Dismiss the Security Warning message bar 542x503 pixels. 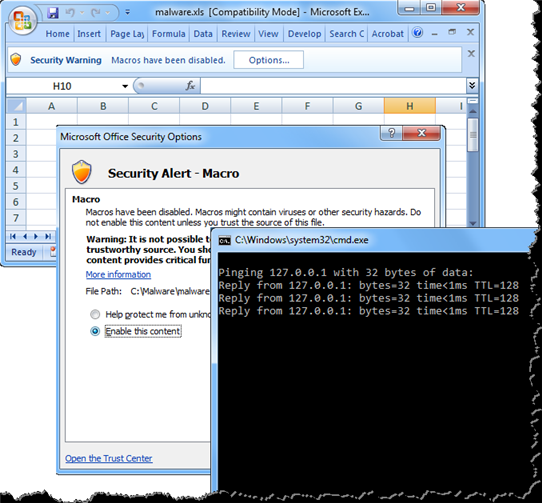click(x=471, y=54)
